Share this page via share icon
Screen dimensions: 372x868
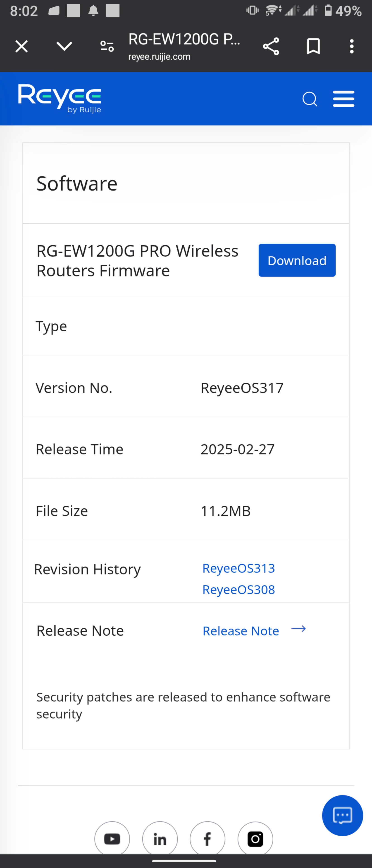click(x=271, y=46)
